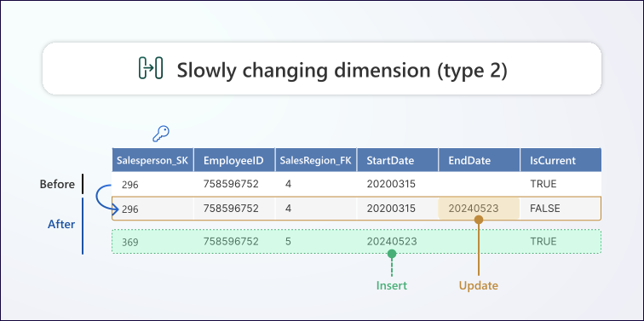Click the "Slowly changing dimension (type 2)" title text
644x321 pixels.
342,70
